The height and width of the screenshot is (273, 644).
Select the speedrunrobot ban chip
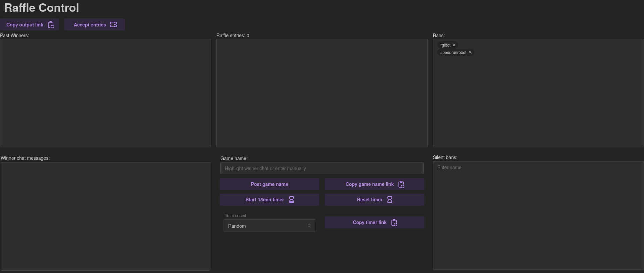[x=453, y=53]
